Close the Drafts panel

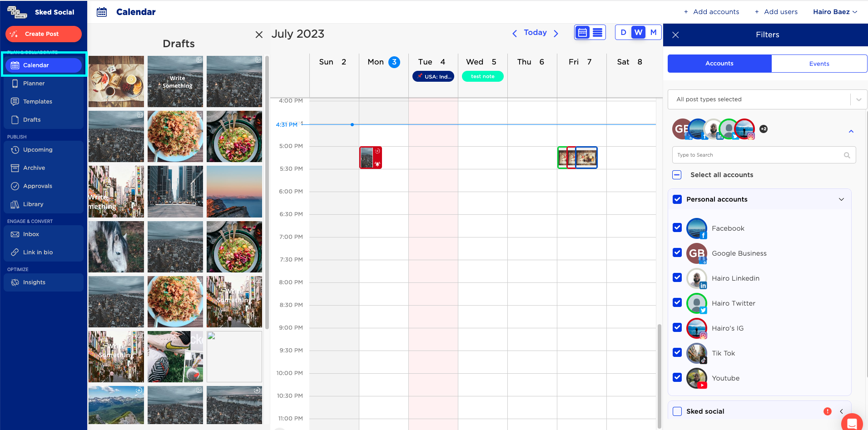259,35
